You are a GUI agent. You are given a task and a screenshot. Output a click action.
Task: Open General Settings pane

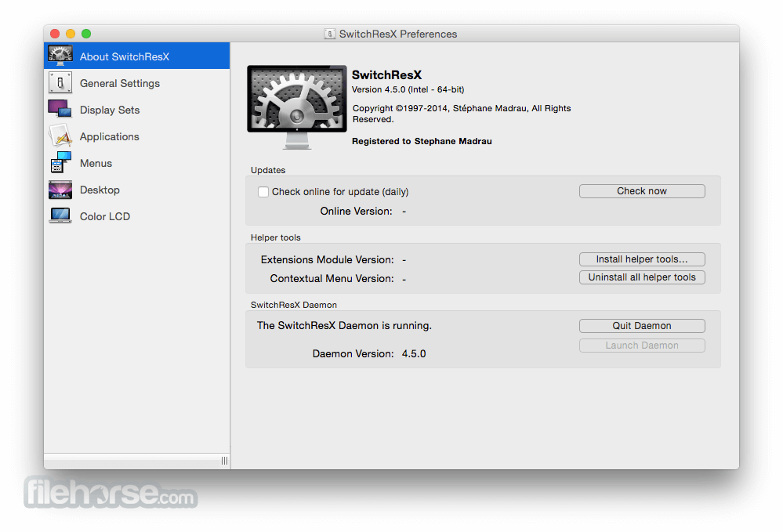click(137, 83)
